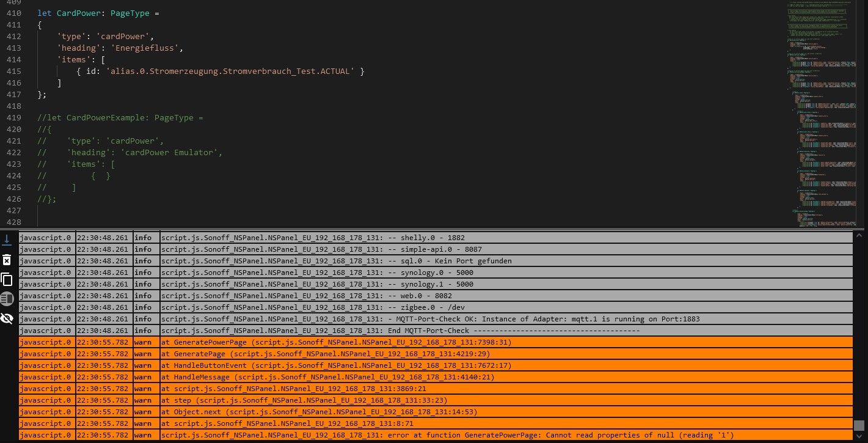Open the log list view icon
The width and height of the screenshot is (868, 443).
[7, 299]
